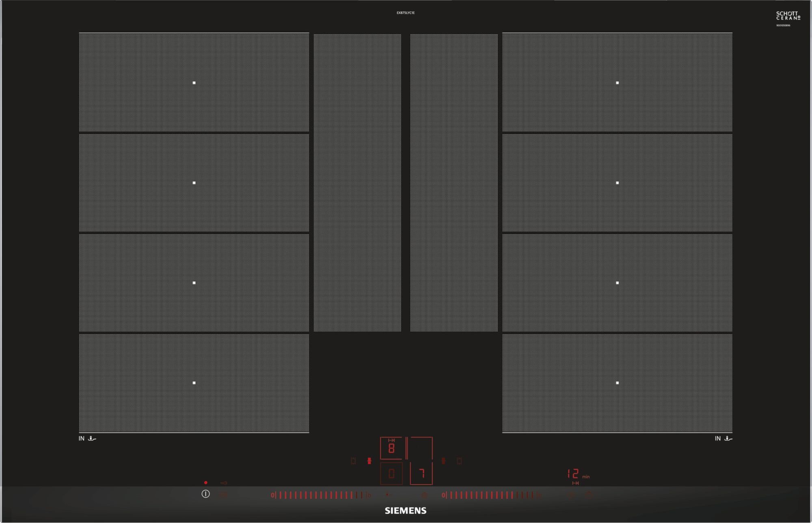Touch the top-left cooking zone center dot
812x523 pixels.
tap(194, 83)
